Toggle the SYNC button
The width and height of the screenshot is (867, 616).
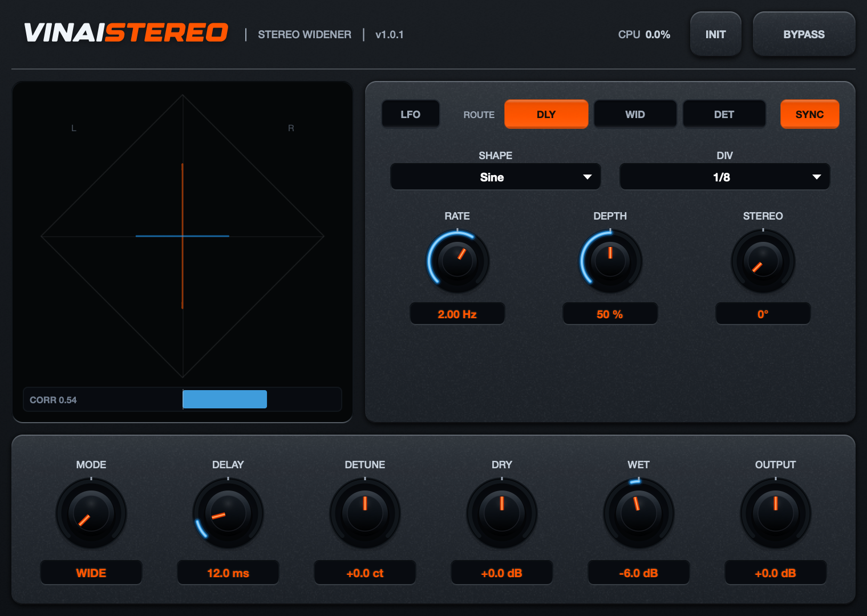[809, 114]
